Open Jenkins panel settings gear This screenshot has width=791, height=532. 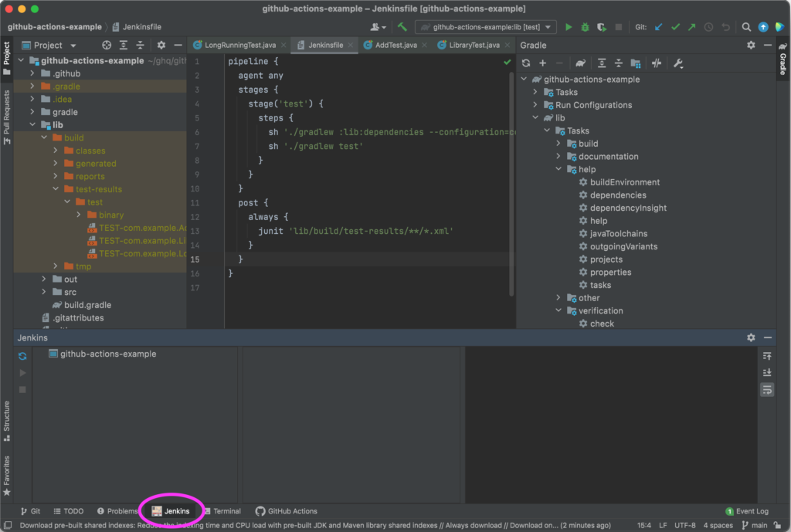(x=751, y=337)
